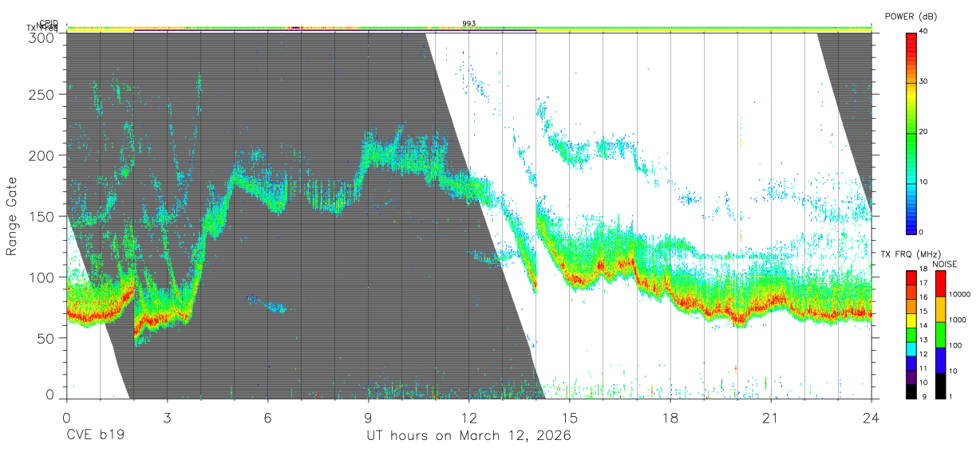Select the 10000 noise tick label

click(959, 294)
